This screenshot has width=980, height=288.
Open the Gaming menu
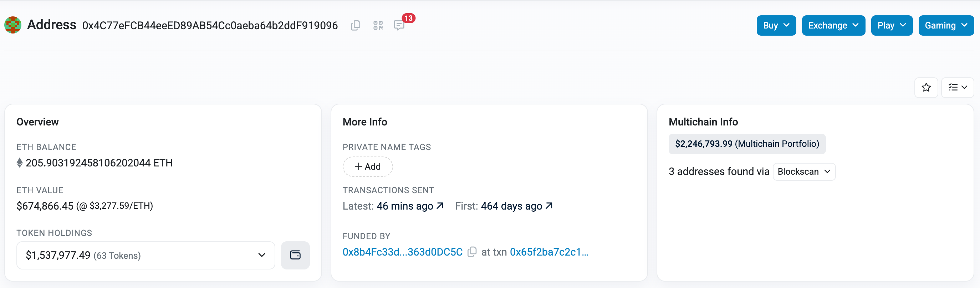coord(946,26)
